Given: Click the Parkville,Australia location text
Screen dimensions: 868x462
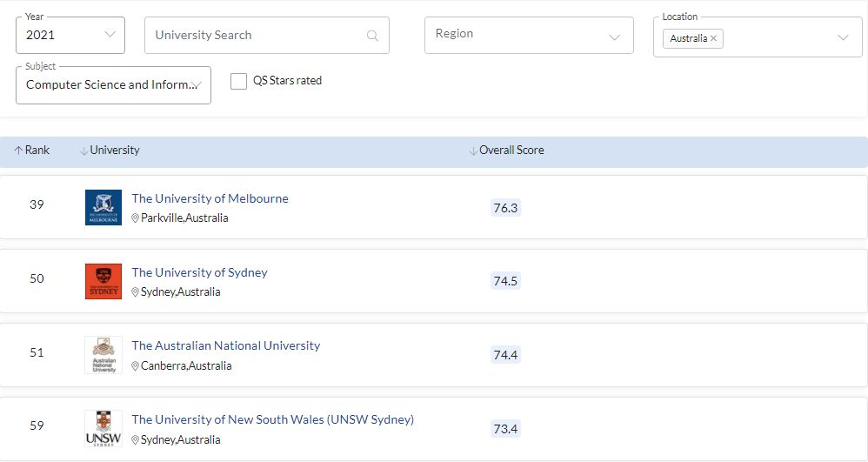Looking at the screenshot, I should pos(184,218).
